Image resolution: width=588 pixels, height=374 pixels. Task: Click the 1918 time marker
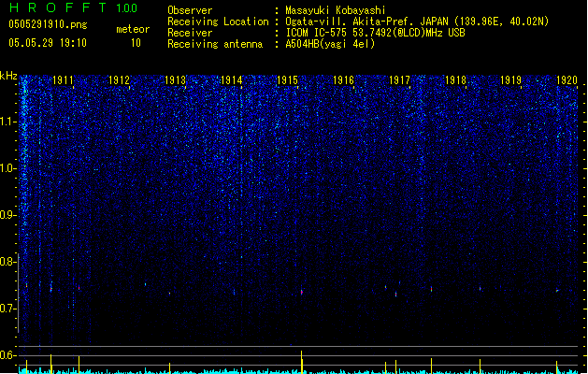[x=455, y=80]
